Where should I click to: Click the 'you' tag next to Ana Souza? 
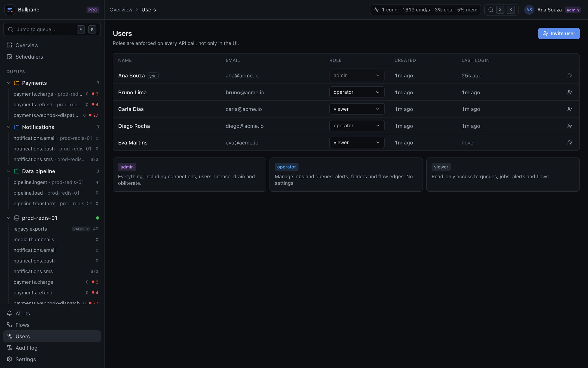153,76
